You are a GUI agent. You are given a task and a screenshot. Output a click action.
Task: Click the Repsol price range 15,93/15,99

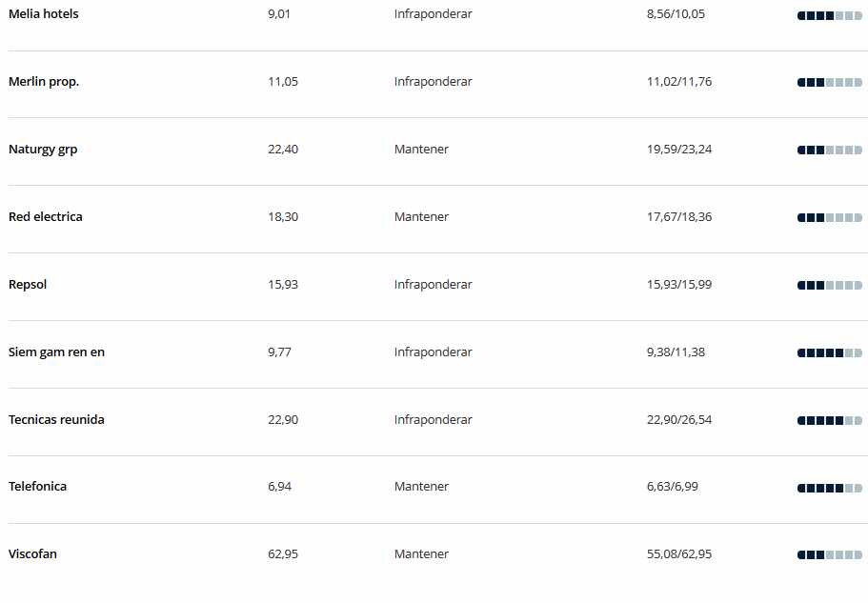click(x=679, y=284)
